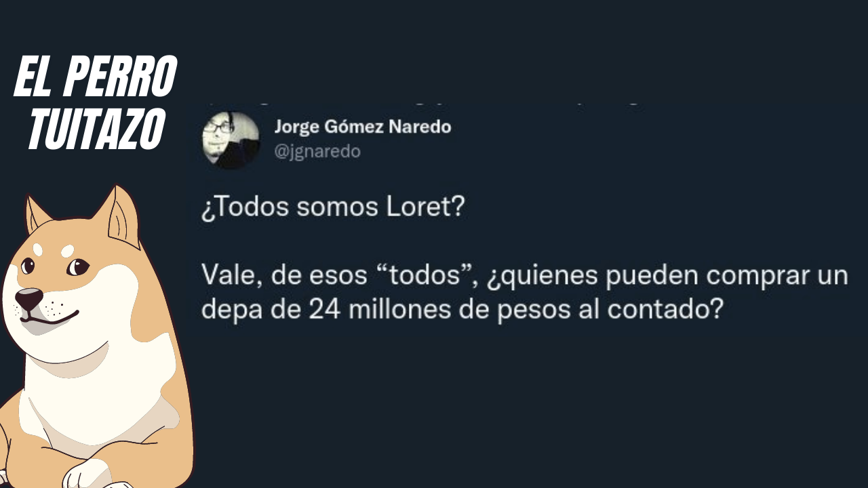Screen dimensions: 868x488
Task: Select the line "¿Todos somos Loret?"
Action: [x=334, y=207]
